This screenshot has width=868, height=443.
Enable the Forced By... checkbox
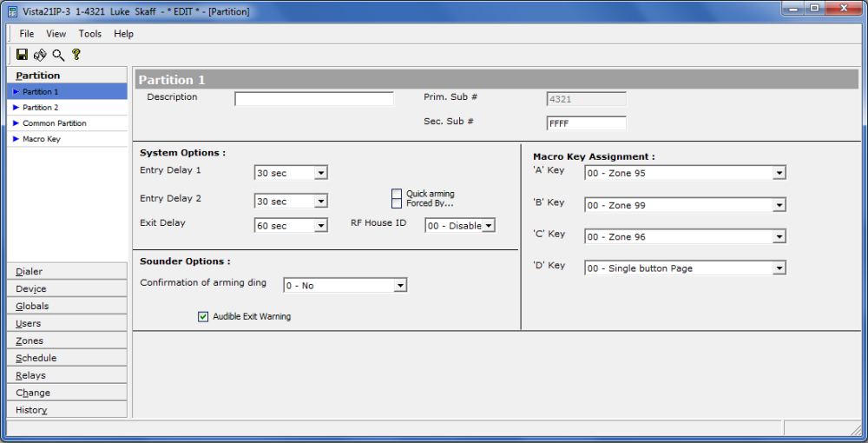[397, 203]
